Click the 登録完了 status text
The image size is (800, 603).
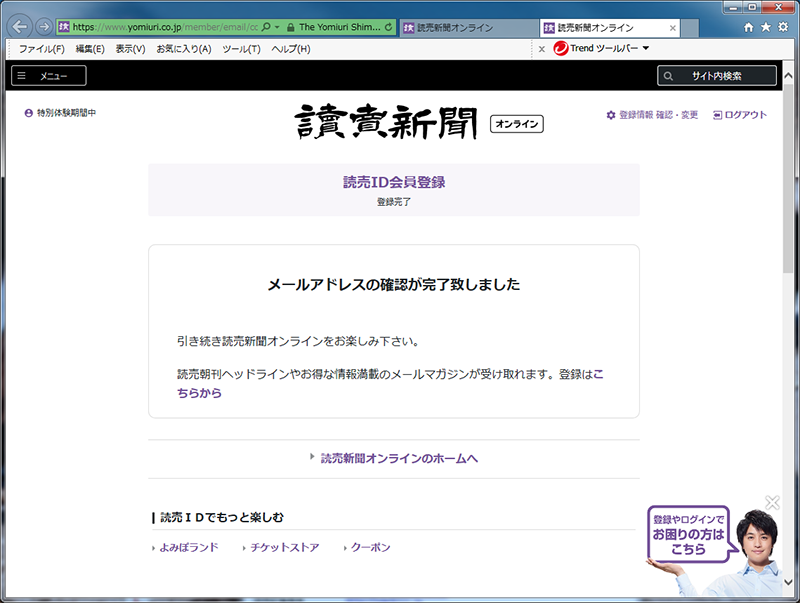click(x=394, y=202)
